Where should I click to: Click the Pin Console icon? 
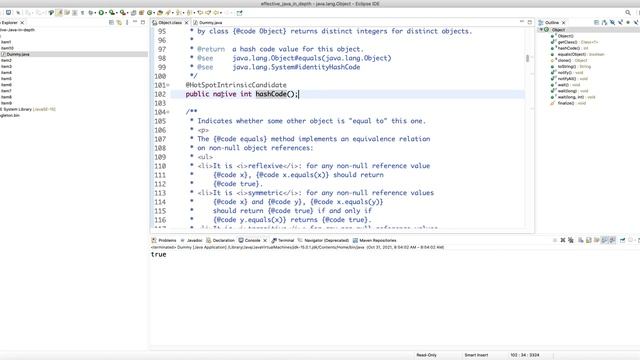pyautogui.click(x=622, y=240)
